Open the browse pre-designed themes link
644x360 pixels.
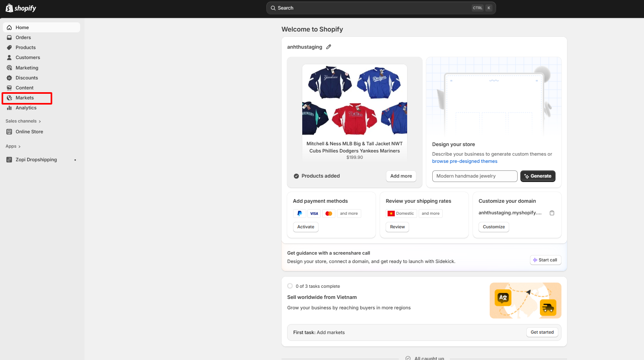(x=465, y=161)
